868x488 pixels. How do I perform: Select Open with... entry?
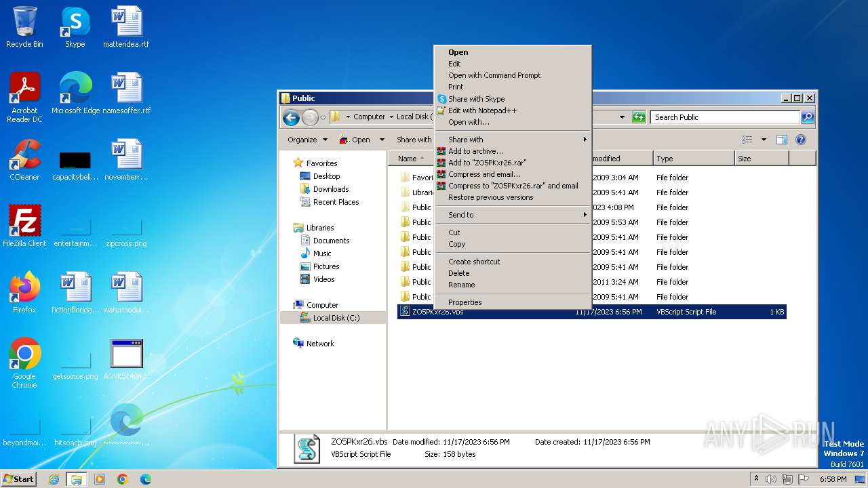tap(513, 122)
